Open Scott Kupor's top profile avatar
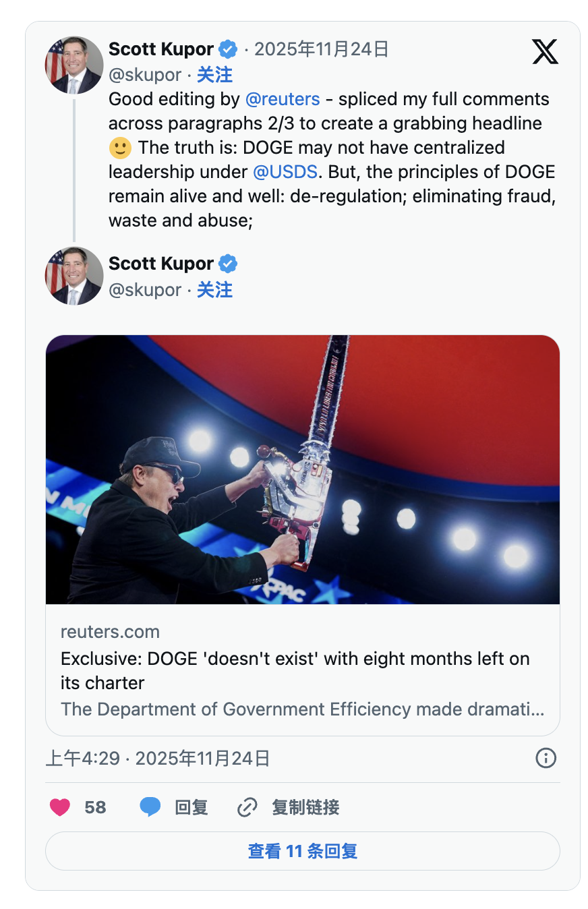This screenshot has width=588, height=909. [74, 65]
